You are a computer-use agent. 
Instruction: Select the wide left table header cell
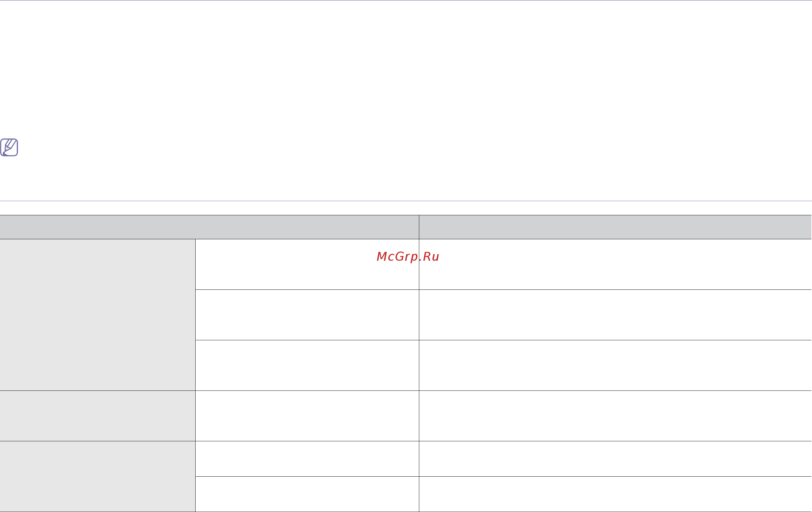pyautogui.click(x=209, y=227)
